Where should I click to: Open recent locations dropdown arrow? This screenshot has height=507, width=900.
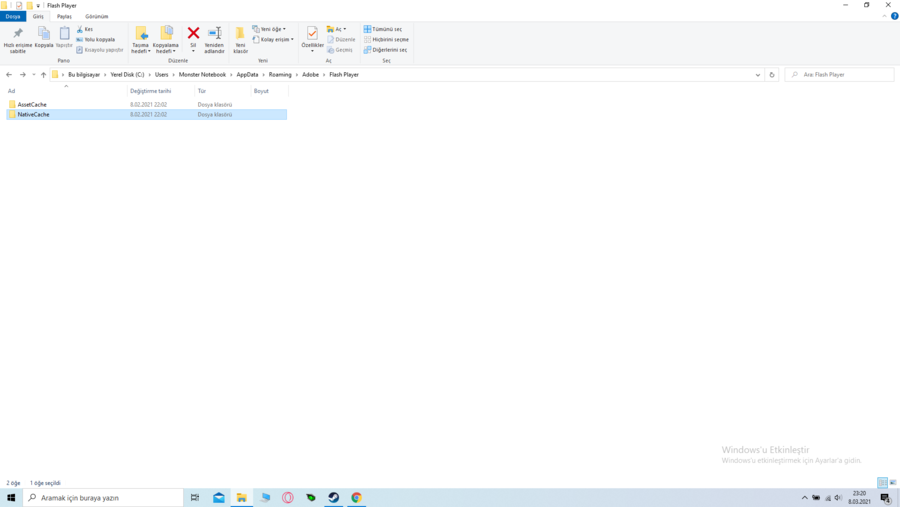(x=34, y=75)
